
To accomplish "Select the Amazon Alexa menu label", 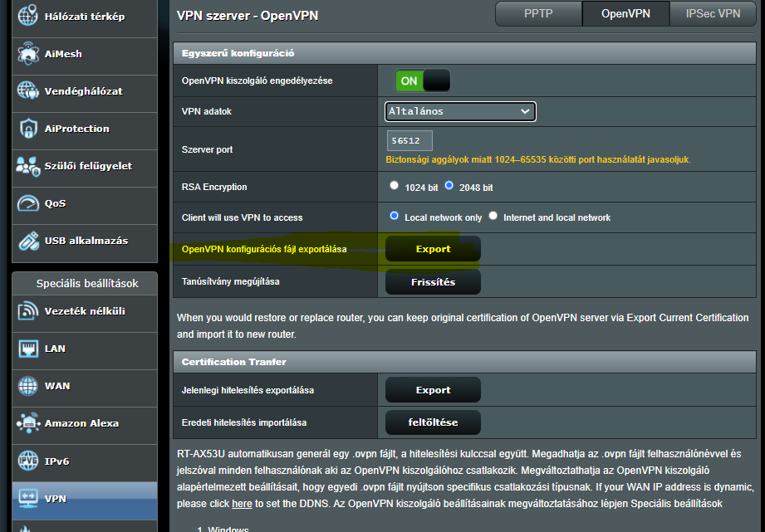I will 81,424.
